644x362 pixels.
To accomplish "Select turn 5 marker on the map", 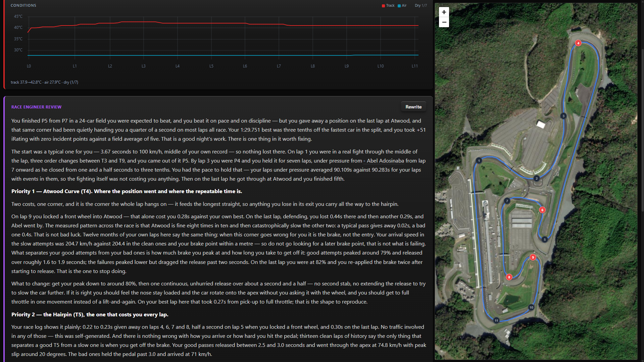I will pos(545,239).
